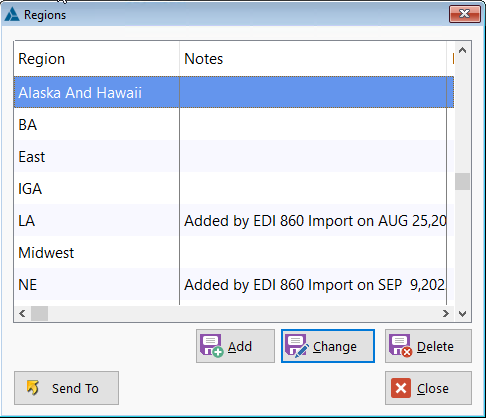
Task: Click the scroll left arrow
Action: pos(22,314)
